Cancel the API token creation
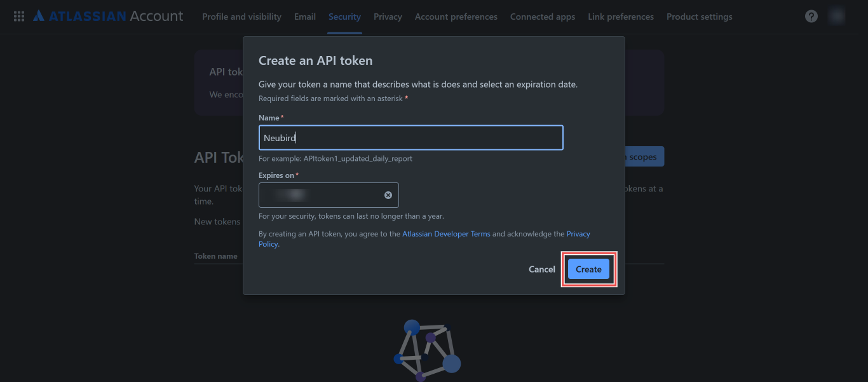Screen dimensions: 868x382 click(x=541, y=269)
